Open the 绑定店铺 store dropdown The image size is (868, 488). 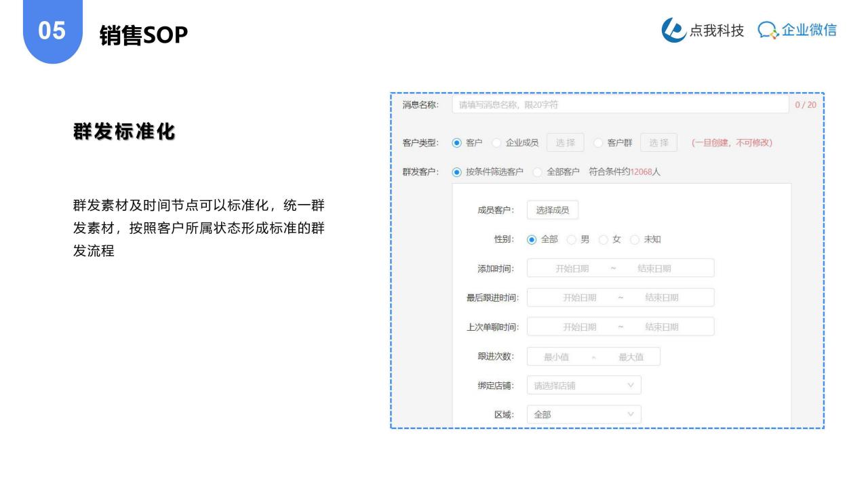pos(584,386)
